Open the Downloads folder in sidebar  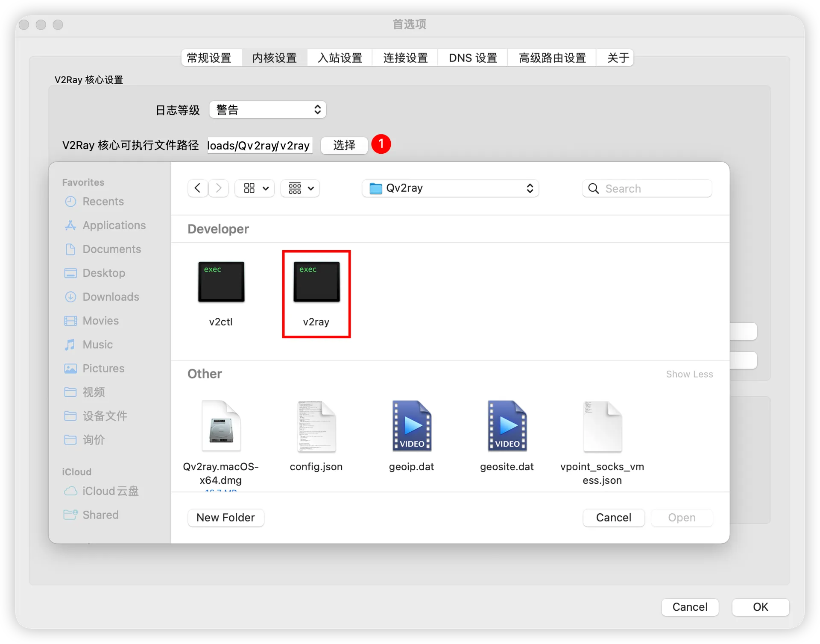(x=110, y=296)
